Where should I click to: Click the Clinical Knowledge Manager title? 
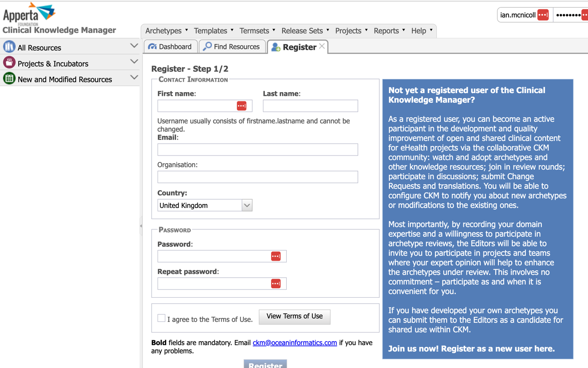pos(59,30)
